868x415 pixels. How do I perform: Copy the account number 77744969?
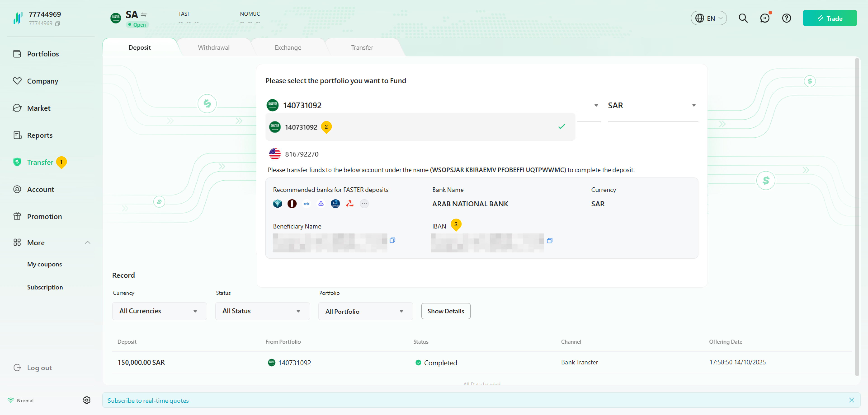pos(58,23)
